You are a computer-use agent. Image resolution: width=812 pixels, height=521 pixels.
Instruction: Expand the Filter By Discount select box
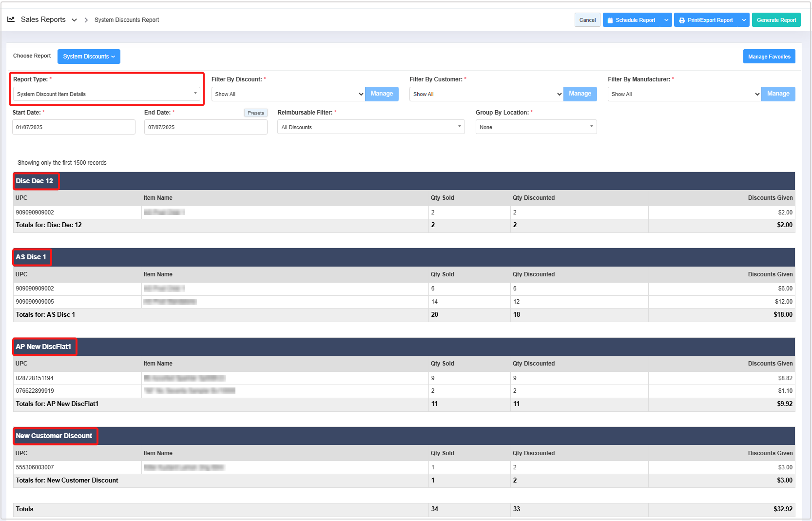coord(288,94)
